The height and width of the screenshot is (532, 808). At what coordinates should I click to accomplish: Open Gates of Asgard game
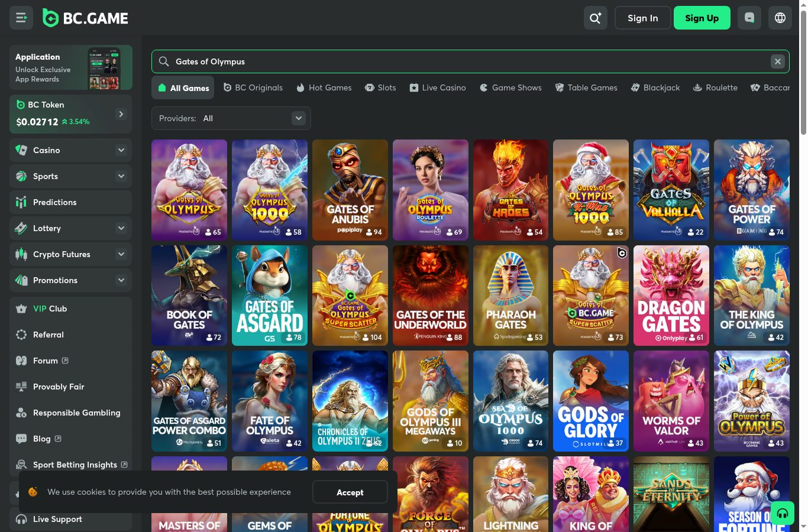click(x=270, y=296)
